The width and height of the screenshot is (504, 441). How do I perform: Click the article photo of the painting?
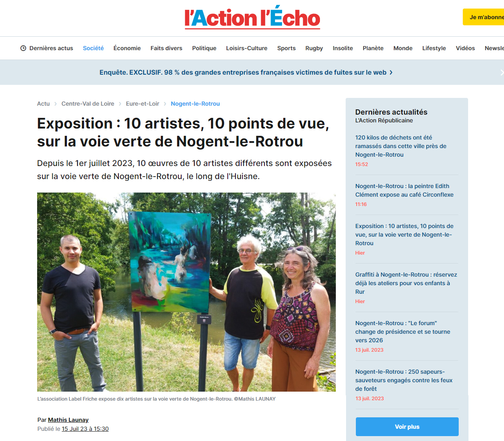(187, 292)
